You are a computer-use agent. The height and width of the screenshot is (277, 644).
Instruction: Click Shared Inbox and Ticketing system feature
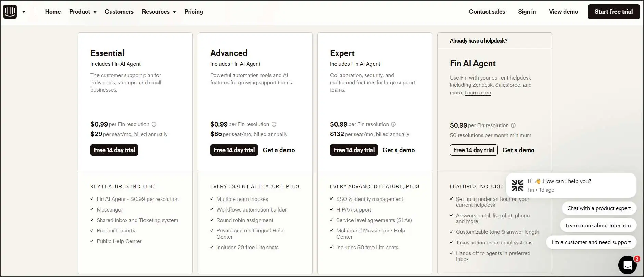[137, 220]
